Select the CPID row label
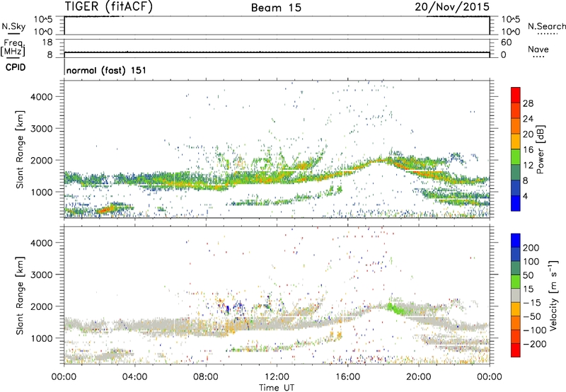Image resolution: width=566 pixels, height=392 pixels. point(16,67)
